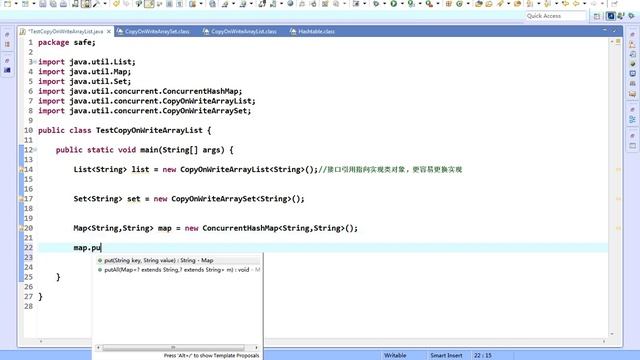
Task: Close the TestCopyOnWriteArrayList.java tab
Action: 109,31
